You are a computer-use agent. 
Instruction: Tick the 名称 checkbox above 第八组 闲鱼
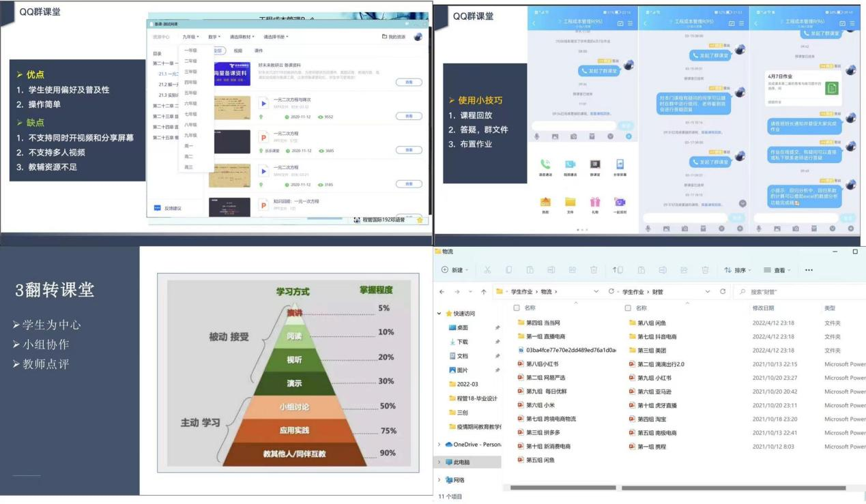(628, 308)
